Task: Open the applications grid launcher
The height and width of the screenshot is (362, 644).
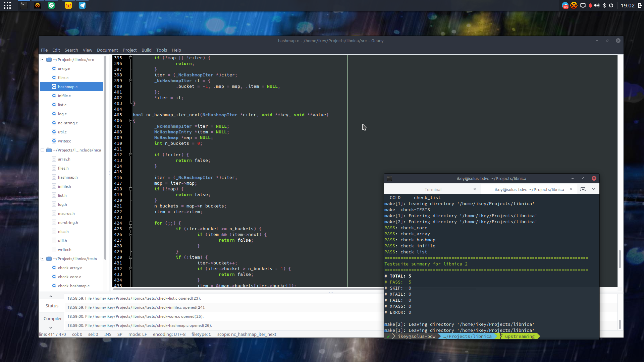Action: point(7,5)
